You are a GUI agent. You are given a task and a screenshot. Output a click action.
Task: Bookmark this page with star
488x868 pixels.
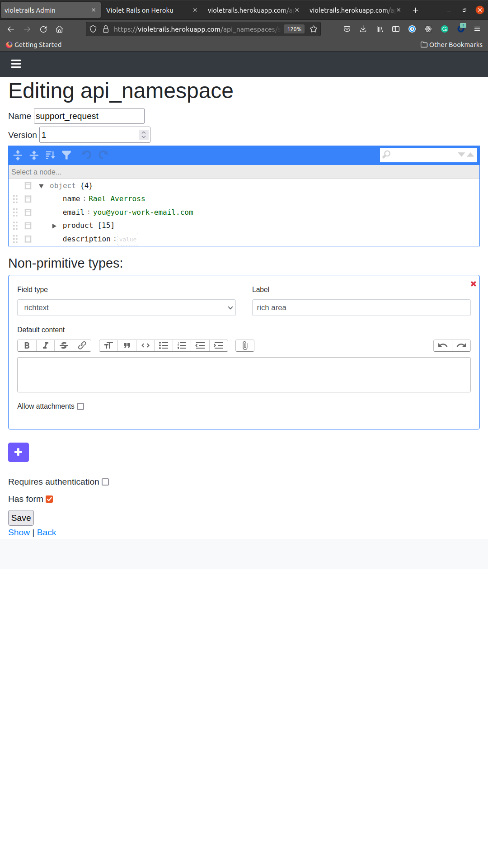[314, 29]
